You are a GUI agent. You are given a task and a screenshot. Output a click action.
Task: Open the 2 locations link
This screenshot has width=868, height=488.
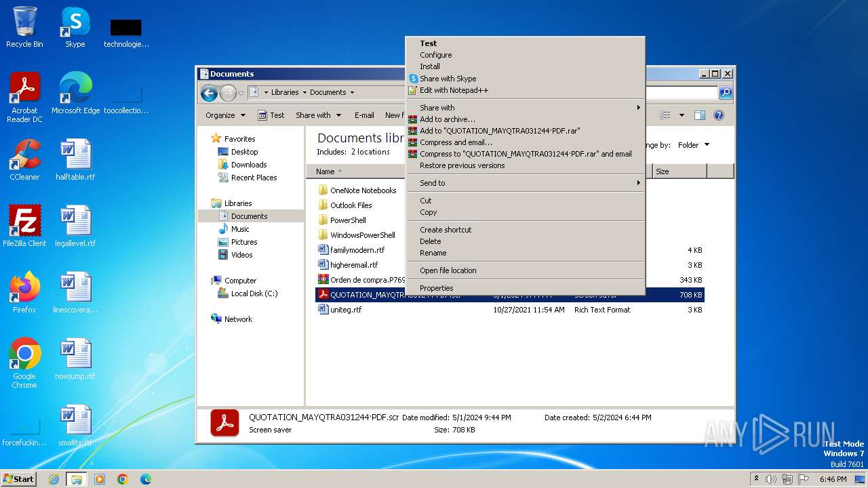(x=370, y=152)
